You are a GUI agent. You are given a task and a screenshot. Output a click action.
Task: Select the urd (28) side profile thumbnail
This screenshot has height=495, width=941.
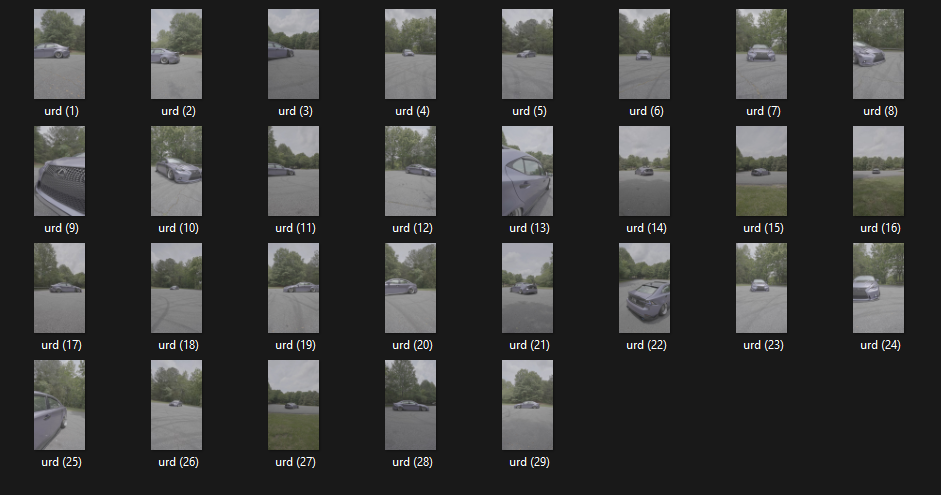pyautogui.click(x=410, y=405)
